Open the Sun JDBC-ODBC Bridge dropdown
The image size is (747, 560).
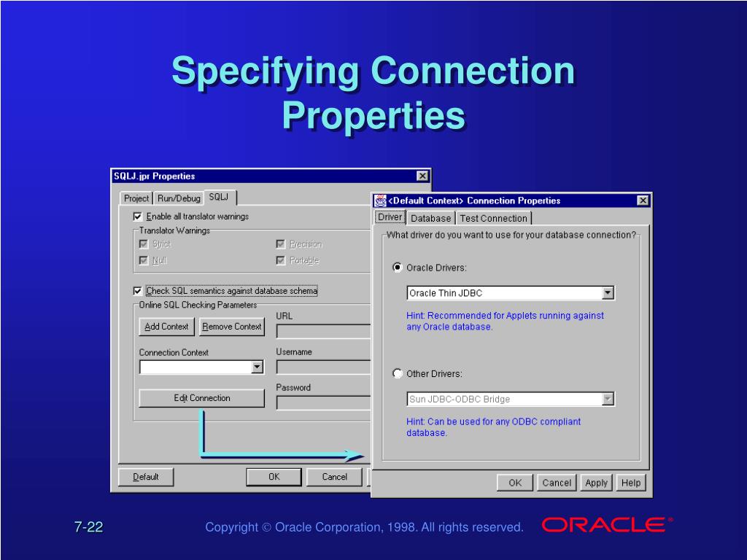[608, 399]
